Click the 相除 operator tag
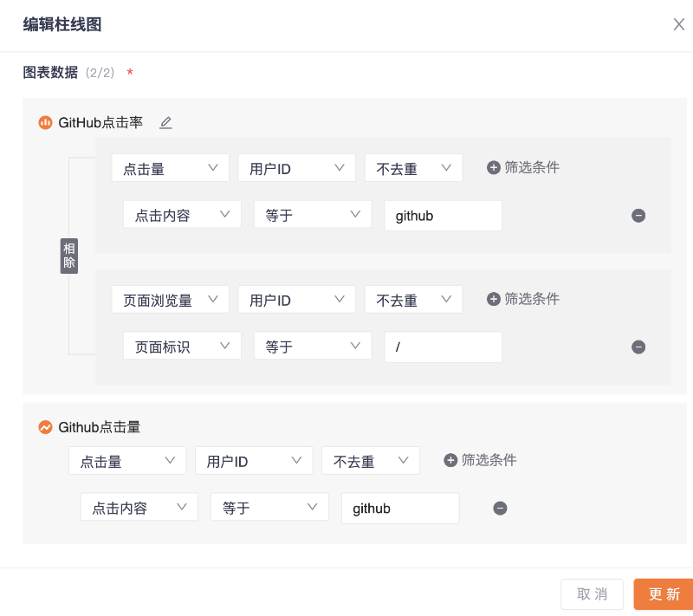The image size is (693, 616). 69,256
